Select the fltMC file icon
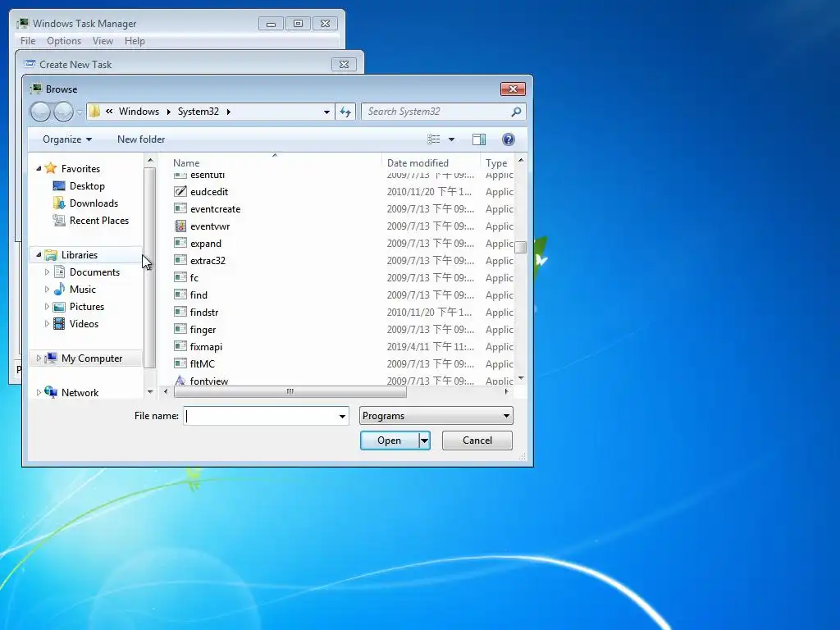 [x=180, y=363]
